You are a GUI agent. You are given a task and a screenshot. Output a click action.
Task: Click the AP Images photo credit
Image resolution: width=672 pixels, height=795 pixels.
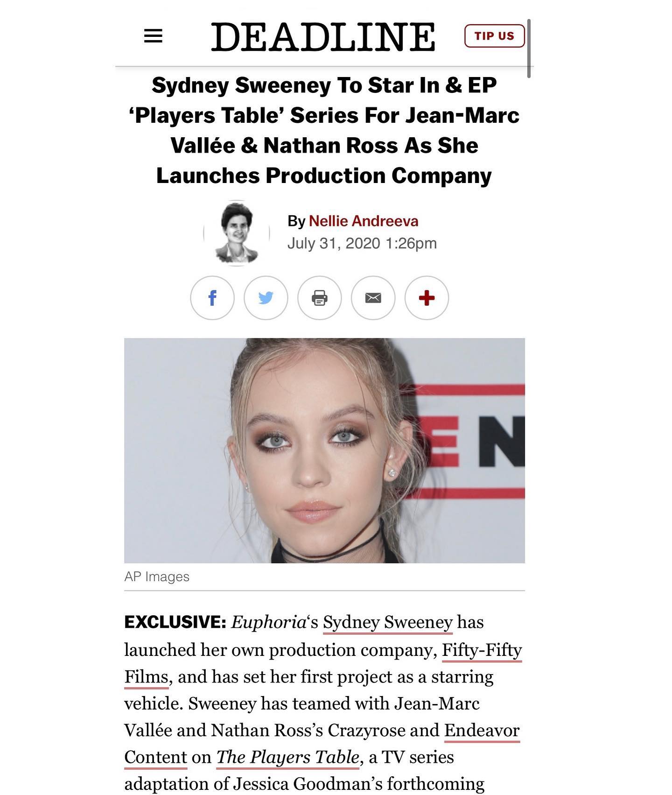(x=157, y=577)
